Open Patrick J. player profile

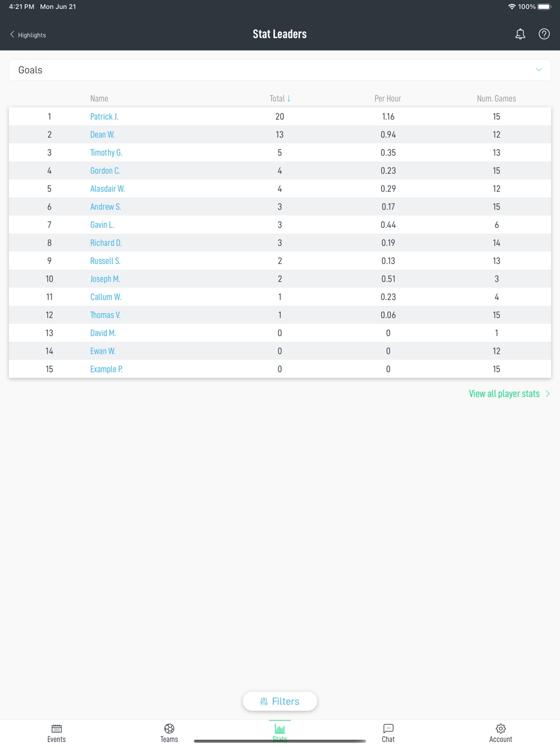tap(104, 116)
